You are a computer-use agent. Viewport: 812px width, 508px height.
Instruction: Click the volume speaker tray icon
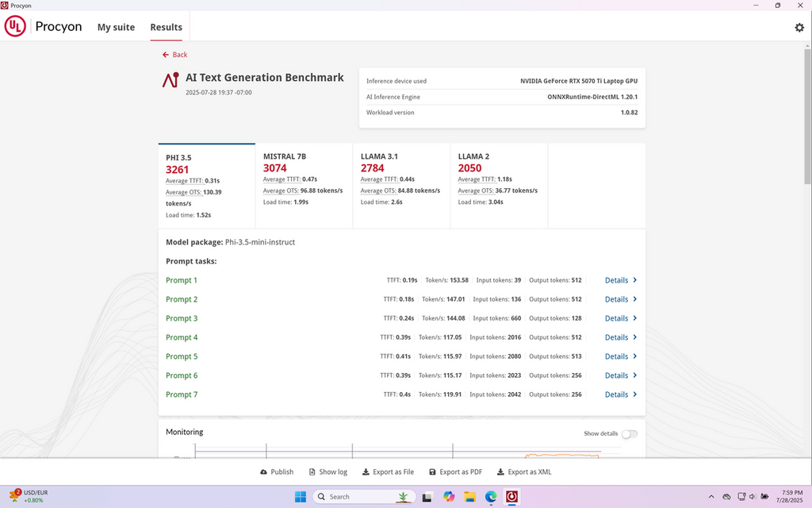[x=753, y=497]
